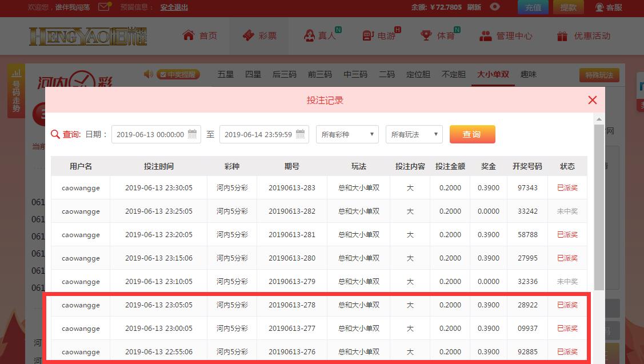Click the start date calendar icon
The width and height of the screenshot is (644, 364).
tap(192, 134)
